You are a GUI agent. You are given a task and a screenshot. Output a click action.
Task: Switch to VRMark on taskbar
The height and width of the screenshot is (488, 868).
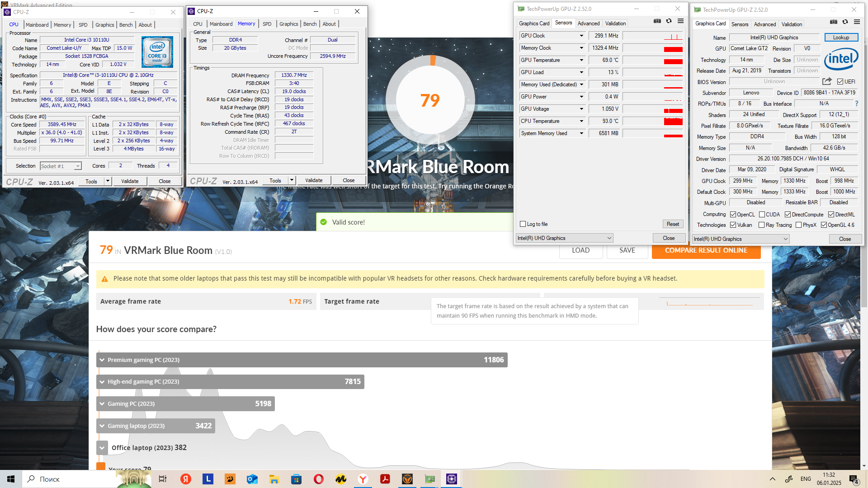[x=407, y=479]
